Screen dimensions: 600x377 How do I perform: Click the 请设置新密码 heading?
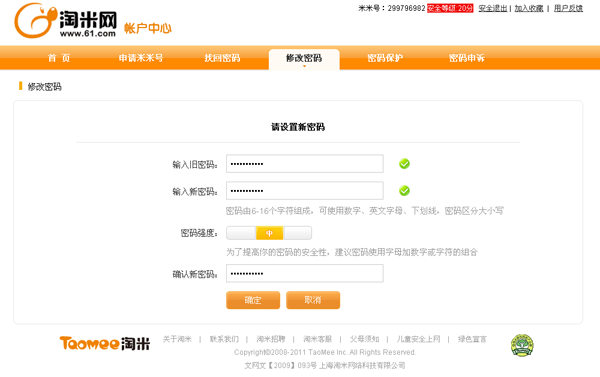tap(298, 127)
